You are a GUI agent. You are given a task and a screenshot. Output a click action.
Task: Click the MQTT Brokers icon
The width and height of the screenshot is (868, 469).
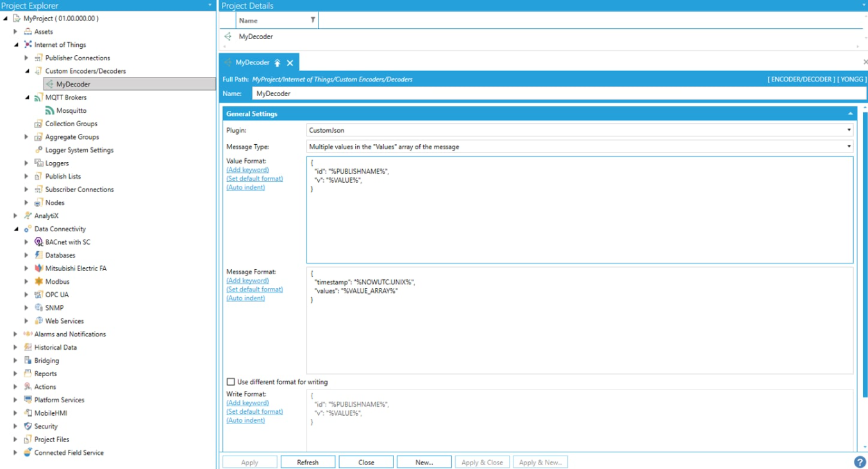point(38,97)
